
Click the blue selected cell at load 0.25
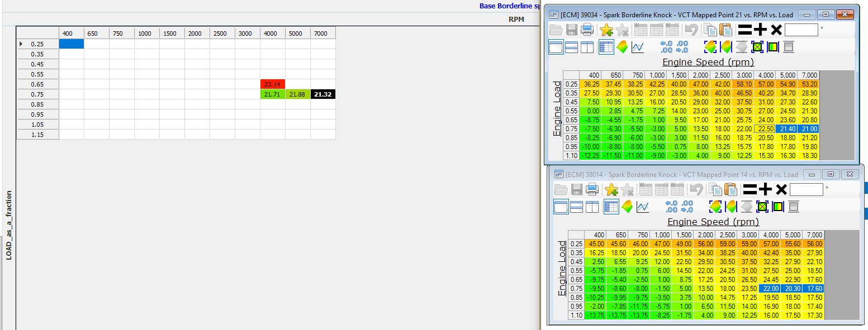point(71,44)
